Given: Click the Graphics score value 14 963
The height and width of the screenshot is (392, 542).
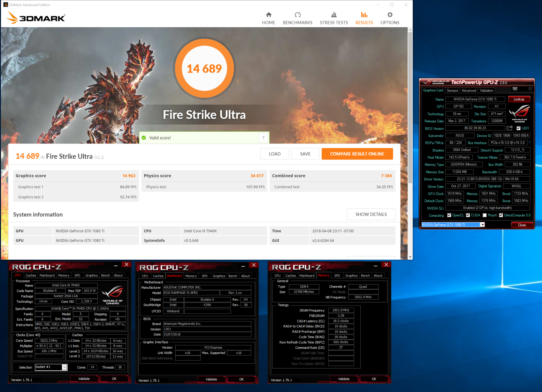Looking at the screenshot, I should 129,176.
